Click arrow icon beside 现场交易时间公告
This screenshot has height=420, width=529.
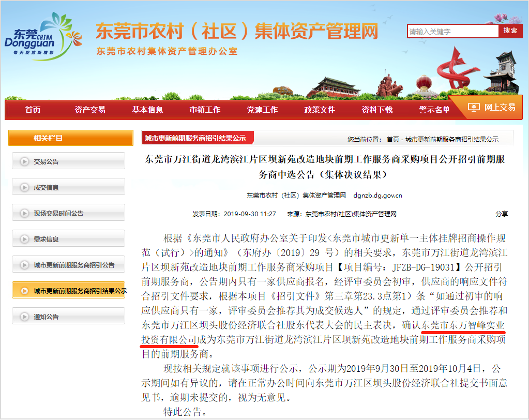24,213
